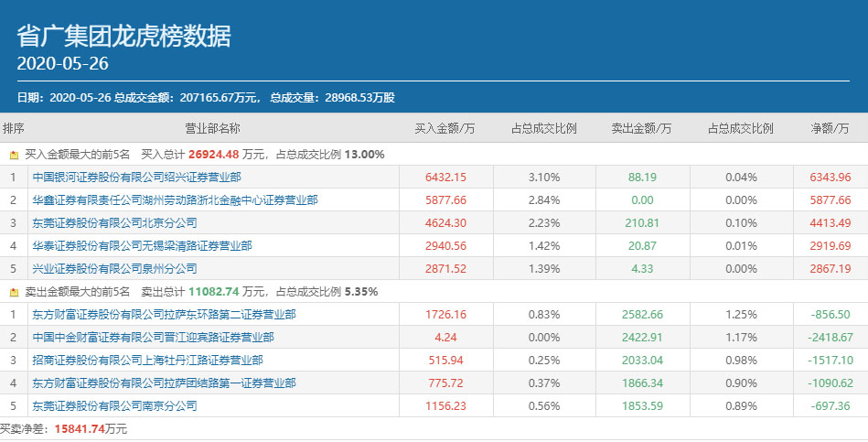The height and width of the screenshot is (442, 868).
Task: Click the 总成交量 28968.53万股 summary text
Action: (x=332, y=98)
